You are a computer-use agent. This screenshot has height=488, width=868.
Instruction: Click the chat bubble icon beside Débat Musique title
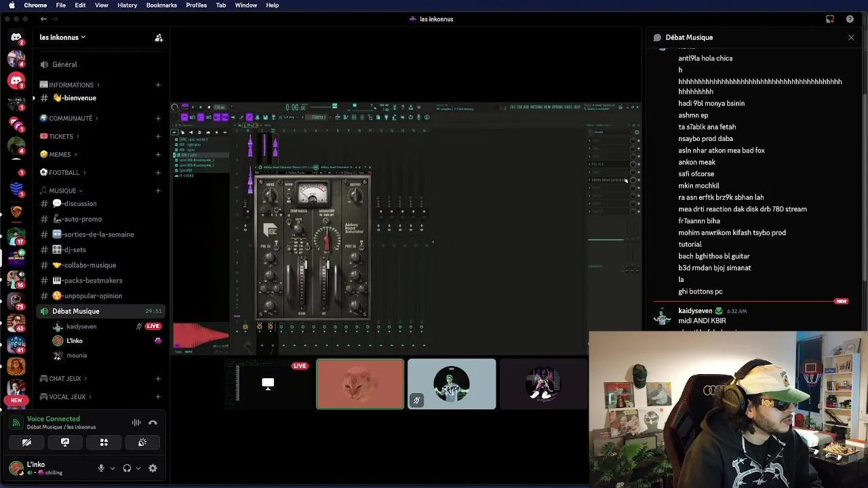pos(657,37)
